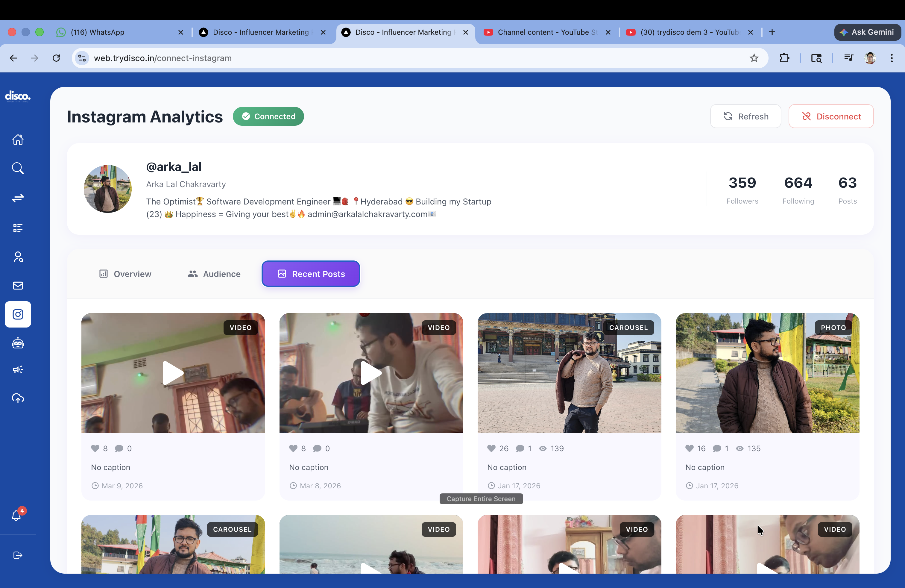Select the Recent Posts tab

coord(311,274)
